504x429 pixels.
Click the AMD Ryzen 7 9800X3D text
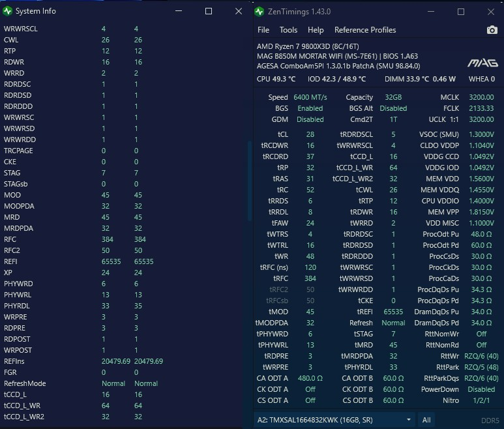tap(308, 46)
